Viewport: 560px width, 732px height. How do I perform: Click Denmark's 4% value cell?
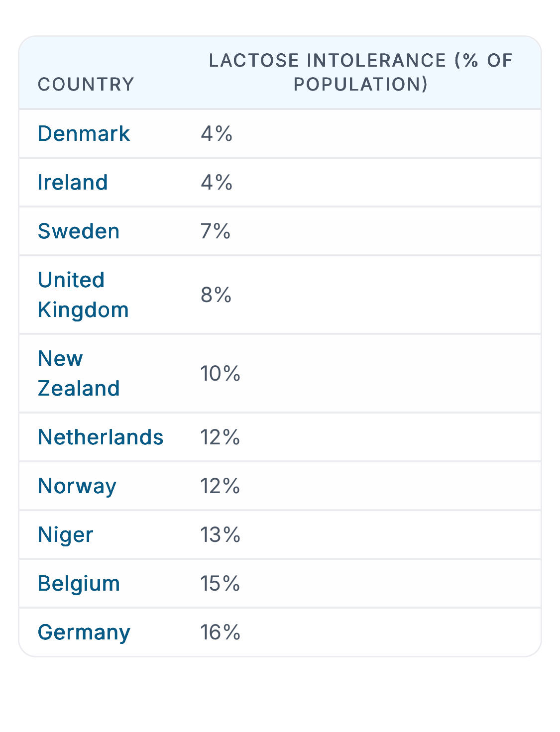click(x=217, y=134)
